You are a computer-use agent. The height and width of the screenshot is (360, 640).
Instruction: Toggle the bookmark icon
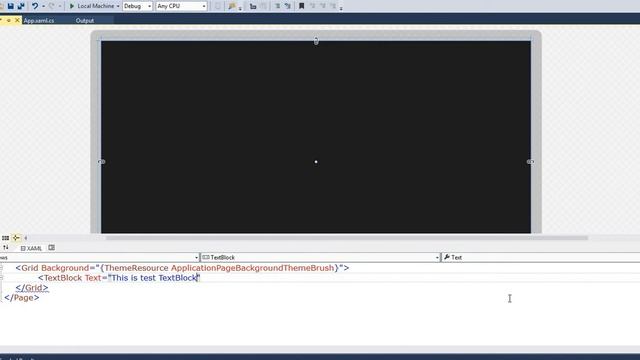[302, 6]
